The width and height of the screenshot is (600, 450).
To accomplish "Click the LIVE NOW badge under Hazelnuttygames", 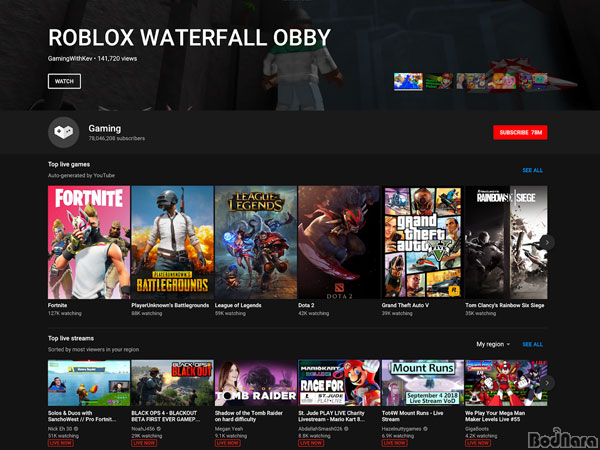I will 394,443.
